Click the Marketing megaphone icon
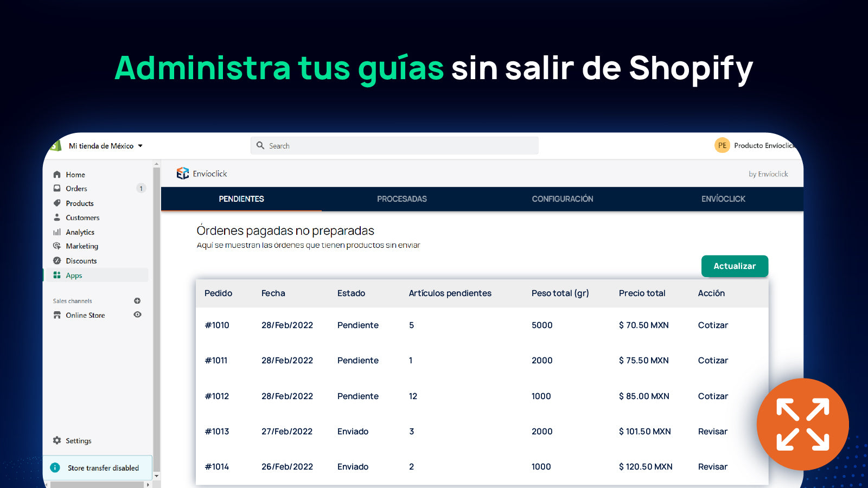Screen dimensions: 868x488 pos(57,246)
